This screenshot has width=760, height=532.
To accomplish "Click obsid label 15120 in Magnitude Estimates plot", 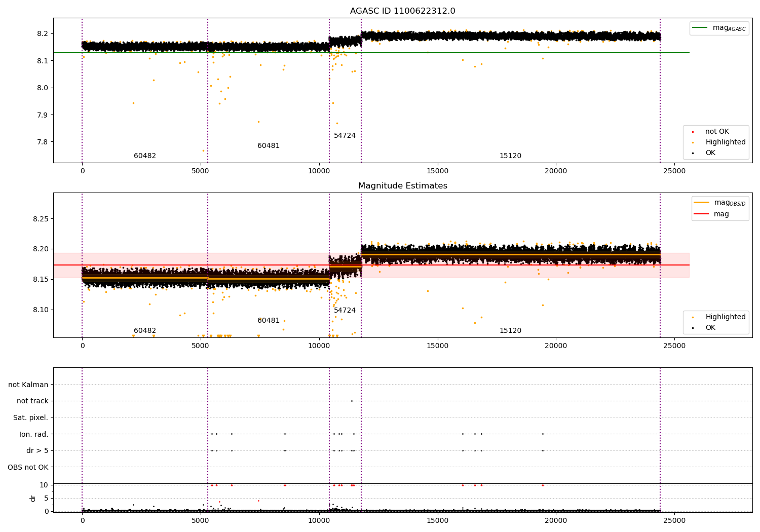I will coord(510,331).
